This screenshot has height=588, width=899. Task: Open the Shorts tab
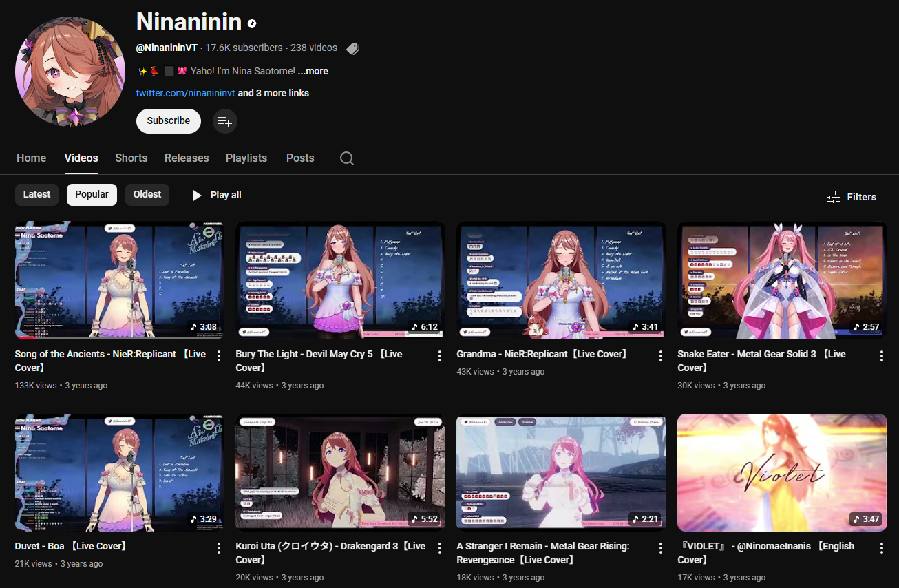tap(131, 158)
